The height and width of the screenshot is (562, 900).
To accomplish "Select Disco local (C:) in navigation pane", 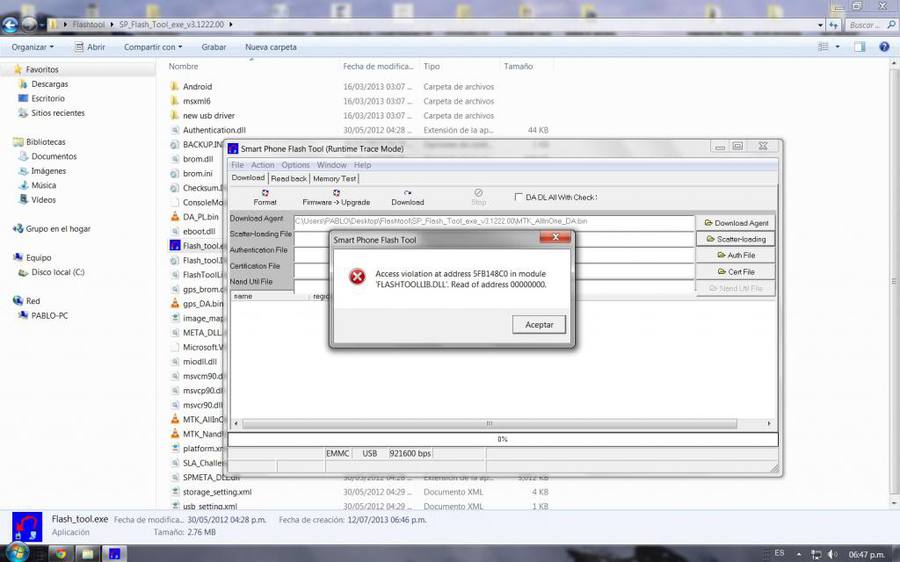I will pyautogui.click(x=57, y=272).
